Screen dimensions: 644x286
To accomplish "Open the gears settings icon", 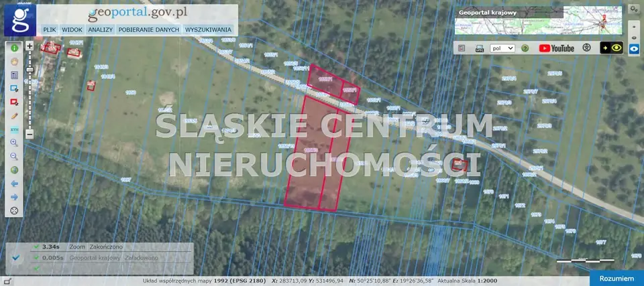I will click(633, 9).
